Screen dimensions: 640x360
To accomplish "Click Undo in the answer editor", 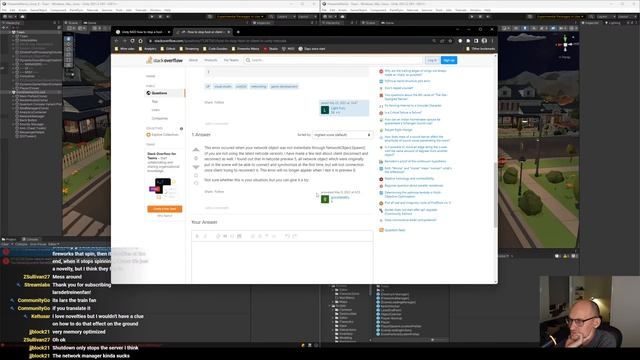I will coord(287,236).
